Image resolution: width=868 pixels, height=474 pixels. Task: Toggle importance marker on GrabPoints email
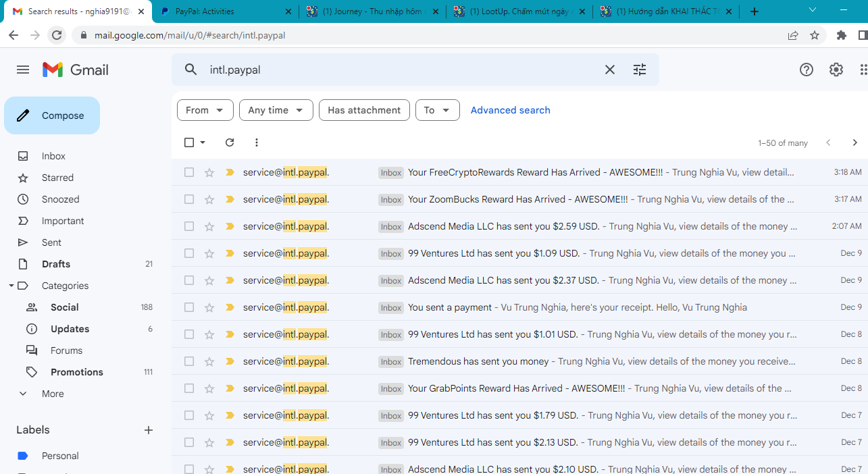coord(230,388)
